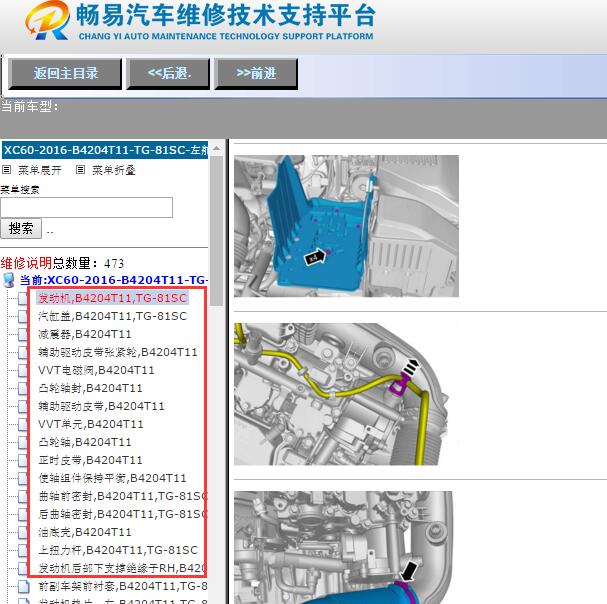
Task: Open 使轴组件保持平衡,B4204T11 entry
Action: click(x=112, y=478)
